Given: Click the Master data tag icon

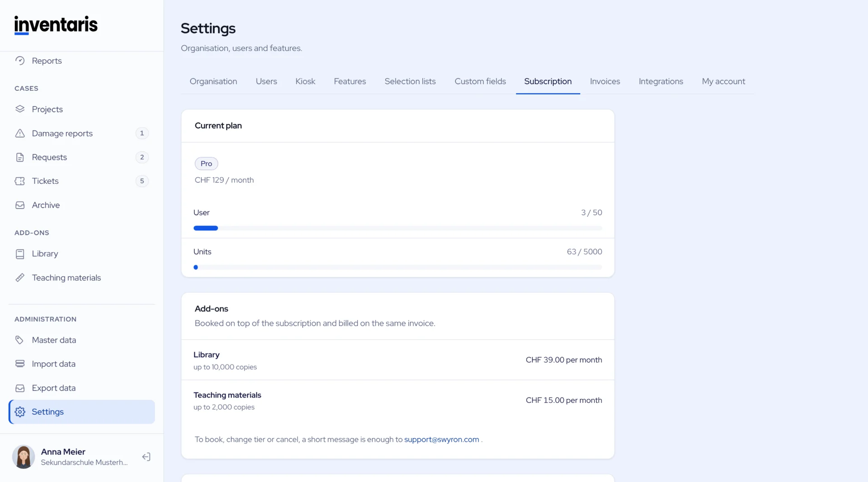Looking at the screenshot, I should (20, 340).
